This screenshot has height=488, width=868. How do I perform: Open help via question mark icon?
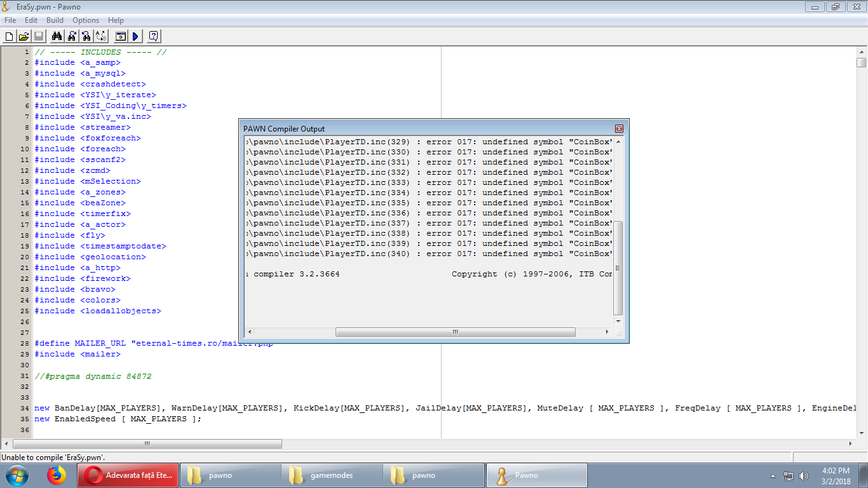(153, 36)
